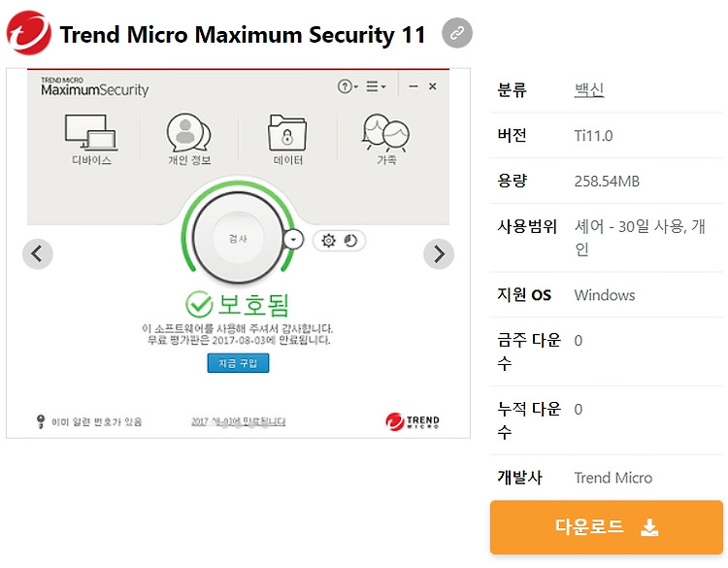
Task: Click the Trend Micro red logo
Action: coord(29,33)
